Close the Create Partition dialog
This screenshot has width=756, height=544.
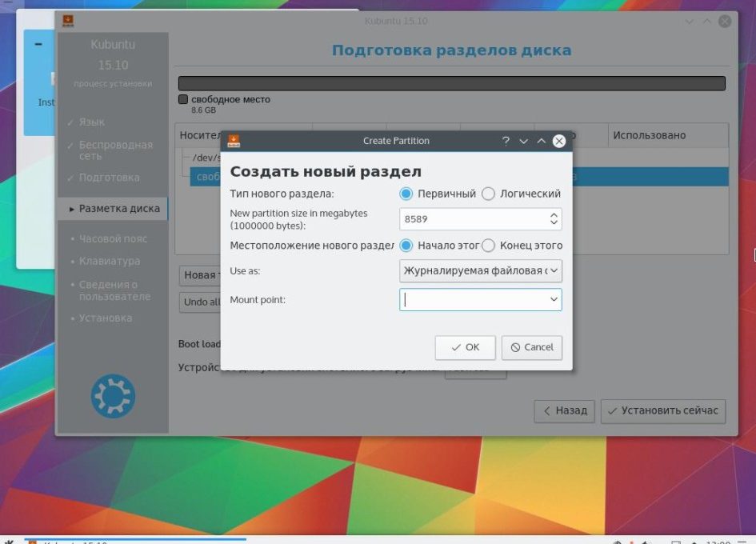[x=559, y=141]
